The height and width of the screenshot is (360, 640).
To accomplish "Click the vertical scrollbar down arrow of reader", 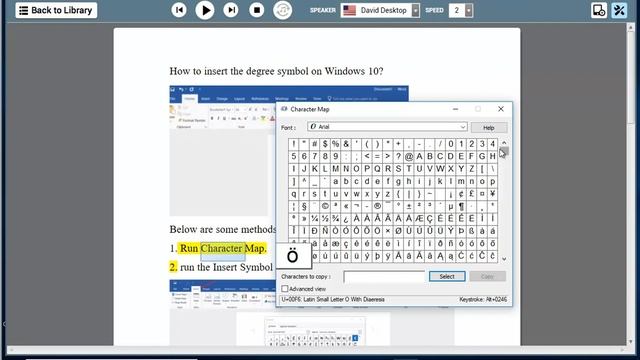I will click(631, 341).
